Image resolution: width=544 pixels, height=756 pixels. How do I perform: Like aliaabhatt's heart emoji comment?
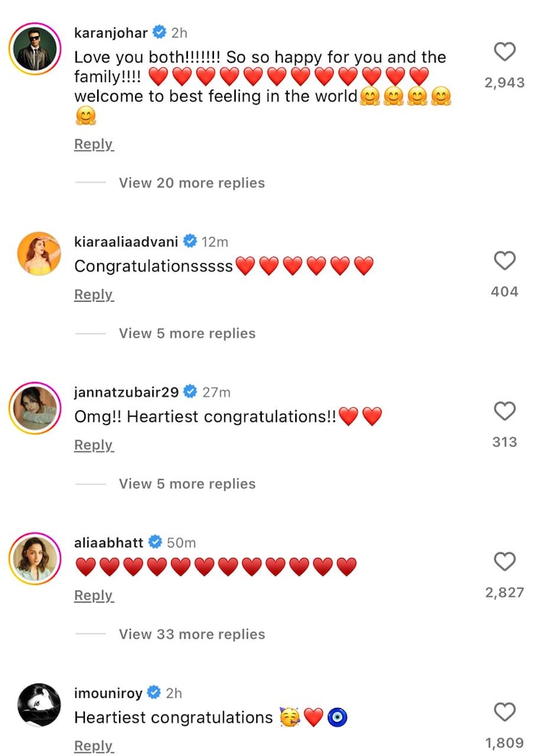click(x=505, y=562)
